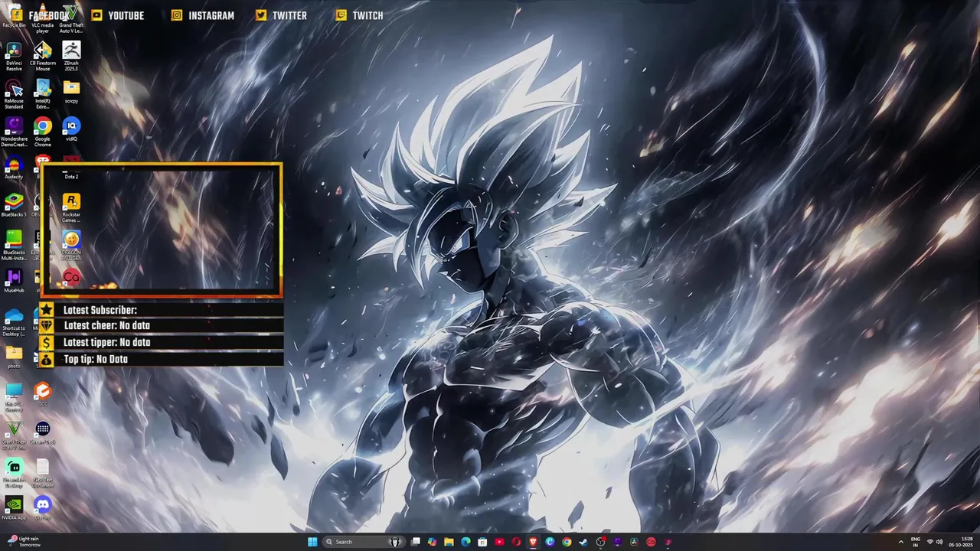This screenshot has height=551, width=980.
Task: Open Steam from the taskbar
Action: pos(583,542)
